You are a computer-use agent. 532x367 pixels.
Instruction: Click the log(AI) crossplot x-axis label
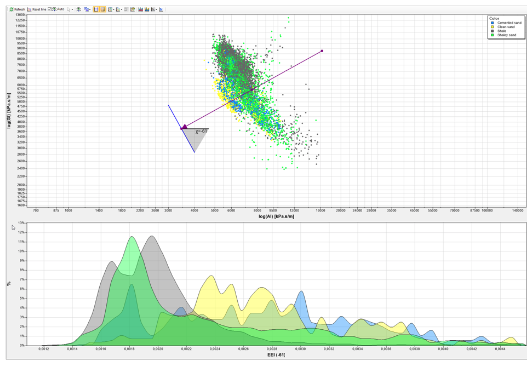tap(276, 216)
